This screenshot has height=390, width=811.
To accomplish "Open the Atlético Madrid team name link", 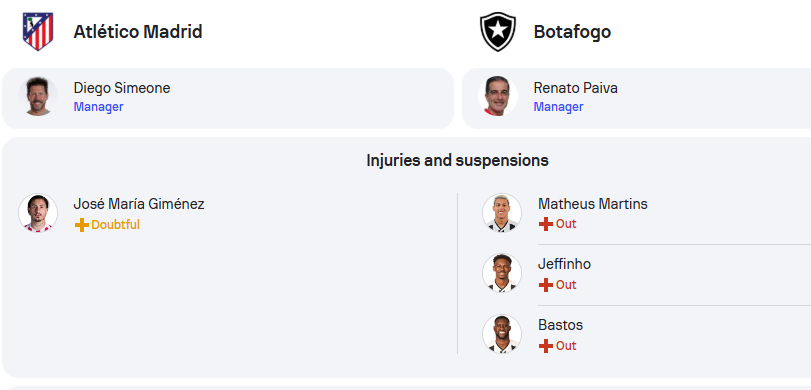I will pos(138,32).
